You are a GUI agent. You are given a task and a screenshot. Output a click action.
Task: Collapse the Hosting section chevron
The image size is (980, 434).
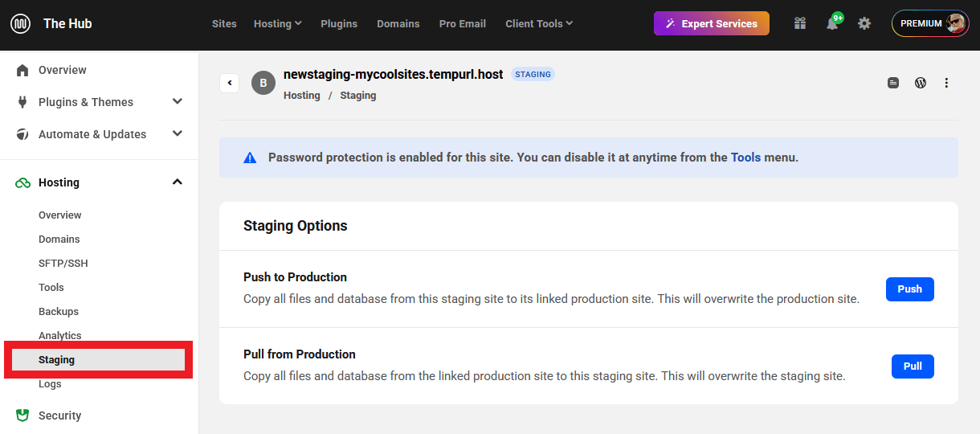click(x=178, y=182)
